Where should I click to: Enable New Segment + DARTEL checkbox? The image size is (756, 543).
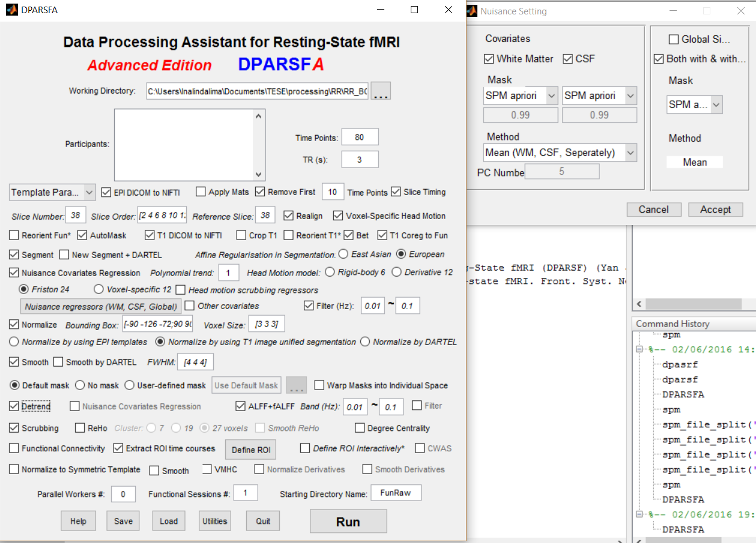point(65,255)
